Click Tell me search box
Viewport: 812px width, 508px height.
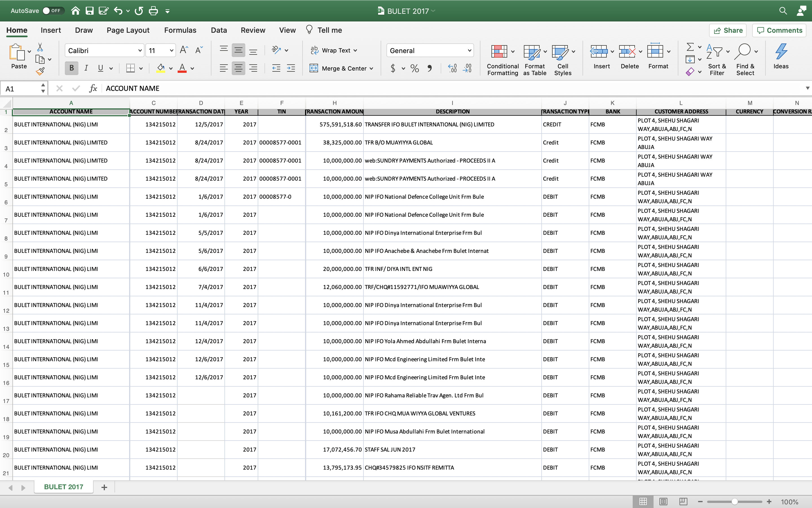[x=324, y=30]
